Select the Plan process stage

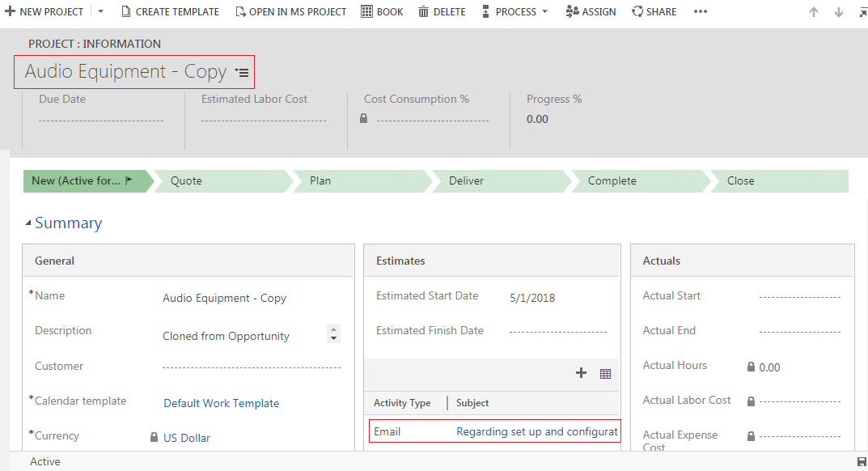click(x=362, y=180)
